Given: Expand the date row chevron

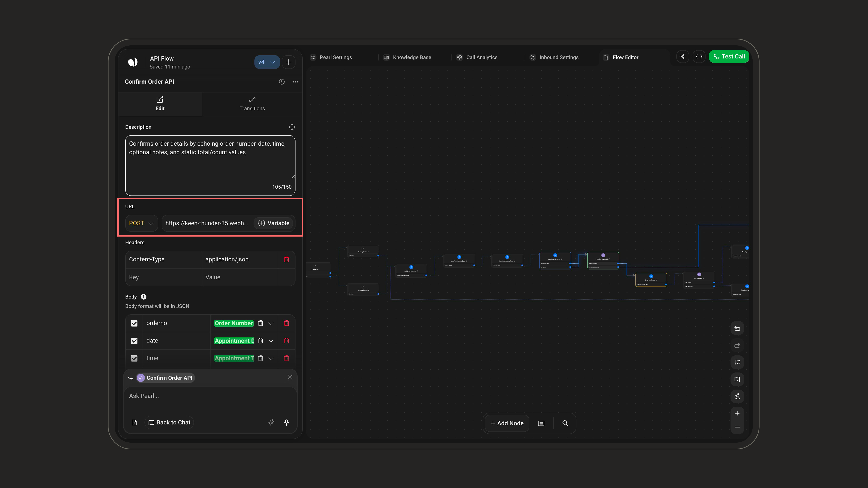Looking at the screenshot, I should 271,341.
